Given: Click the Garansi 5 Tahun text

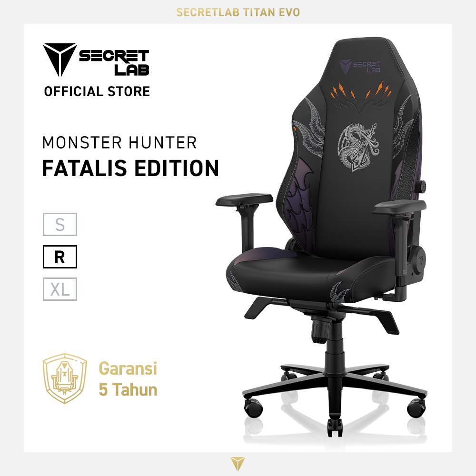Looking at the screenshot, I should 128,379.
